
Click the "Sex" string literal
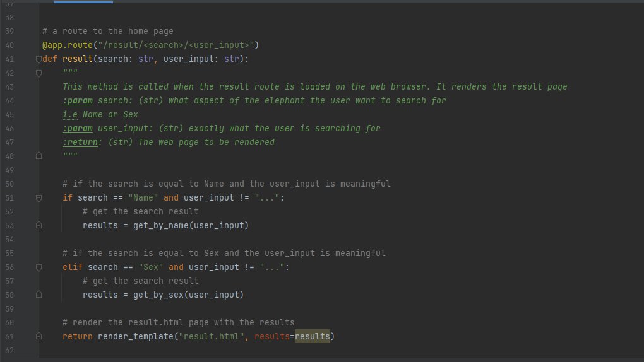click(x=151, y=267)
